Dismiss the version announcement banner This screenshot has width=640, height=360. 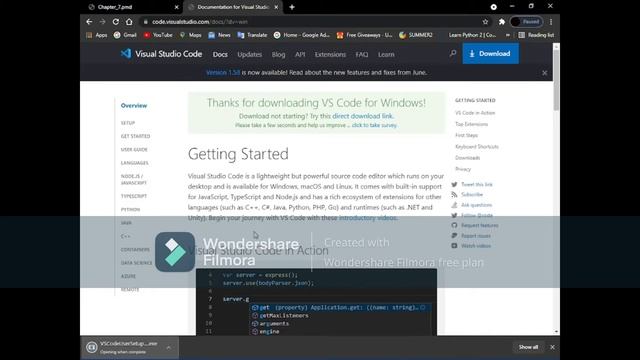tap(544, 73)
